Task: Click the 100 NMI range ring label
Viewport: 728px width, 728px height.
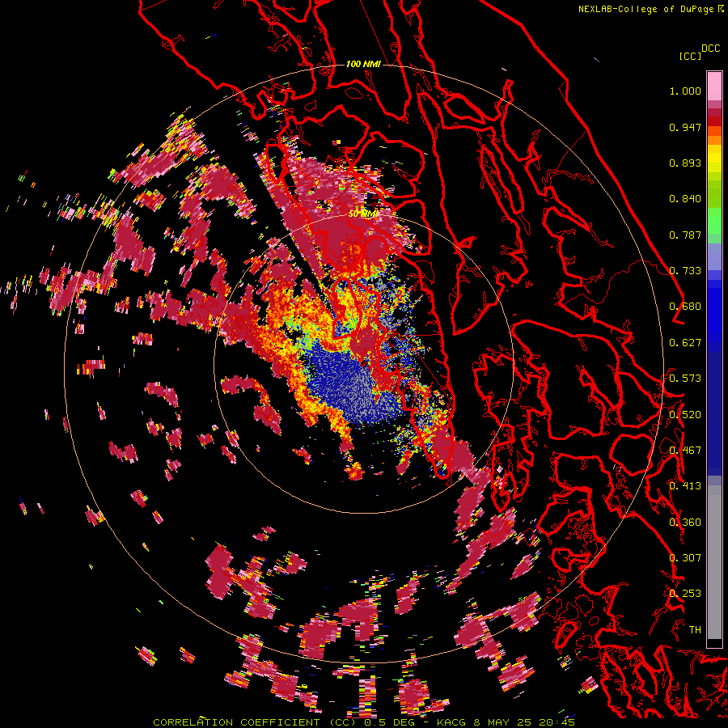Action: (363, 64)
